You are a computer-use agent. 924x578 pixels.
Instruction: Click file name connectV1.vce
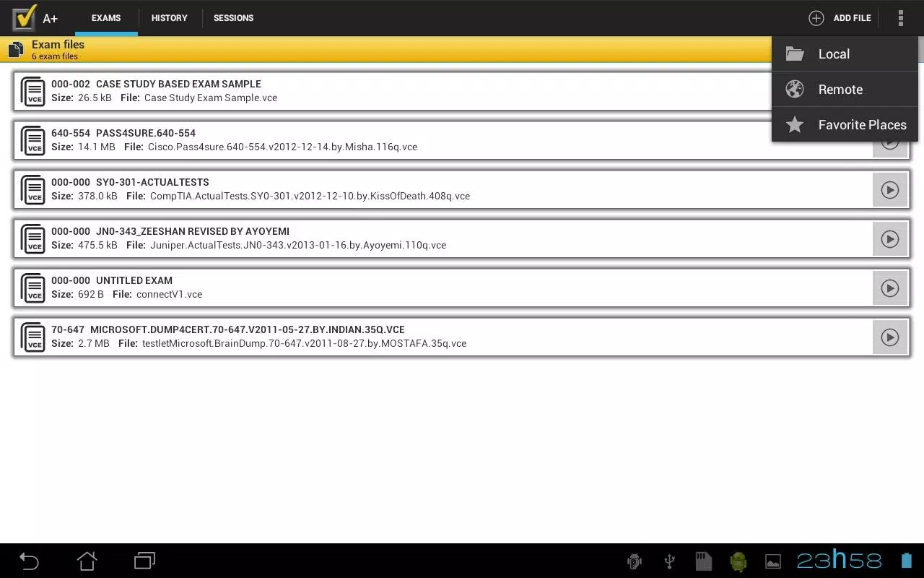click(169, 294)
